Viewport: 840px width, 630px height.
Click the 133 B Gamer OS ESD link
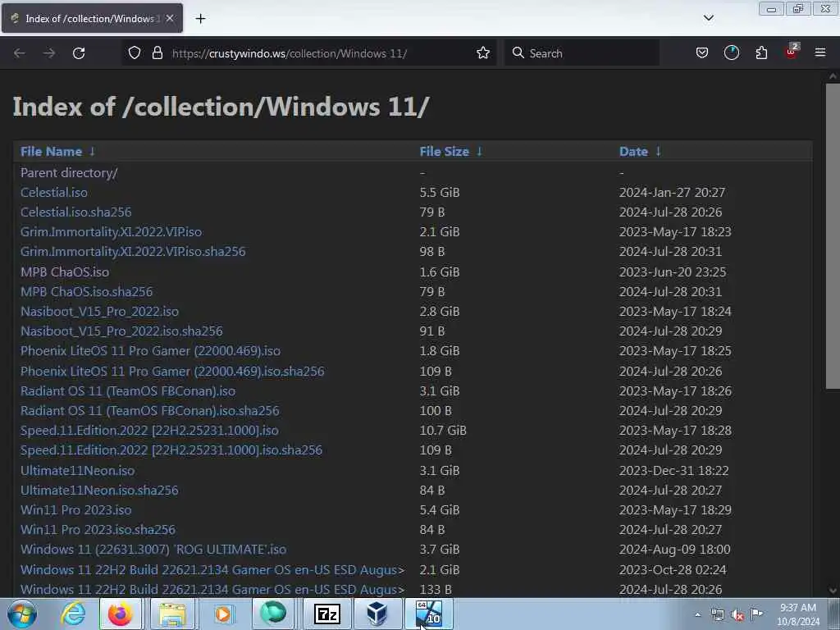click(212, 590)
